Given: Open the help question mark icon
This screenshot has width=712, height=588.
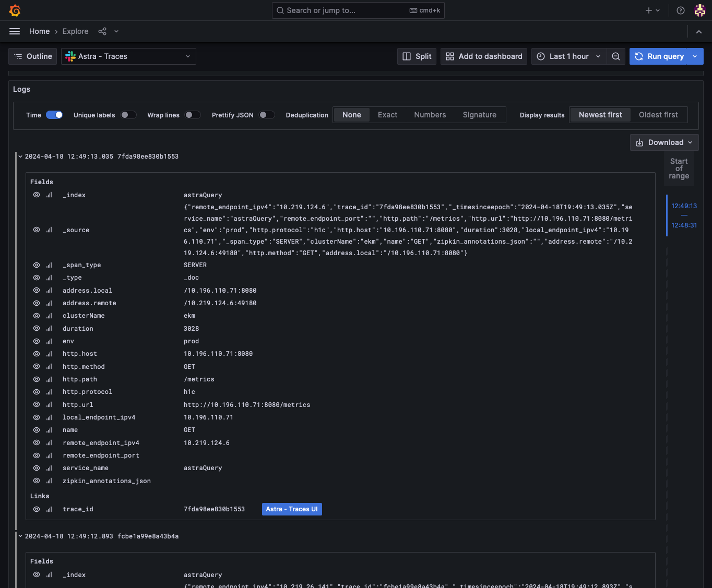Looking at the screenshot, I should 681,10.
